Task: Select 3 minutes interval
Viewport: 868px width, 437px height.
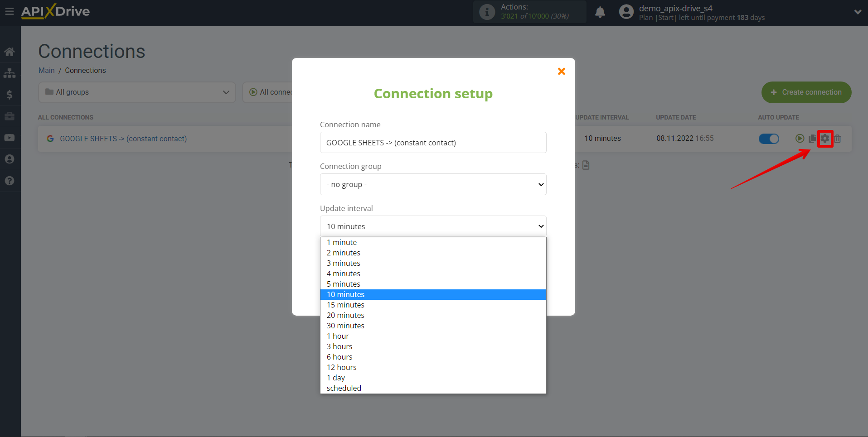Action: 433,263
